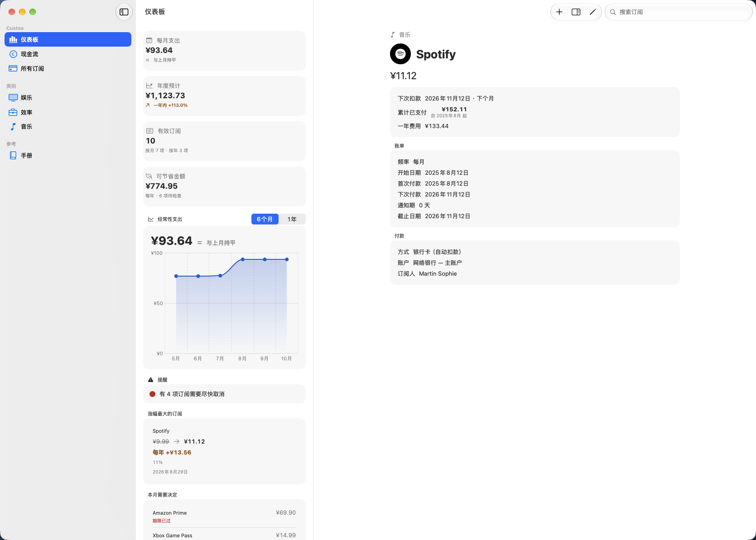Open the Spotify logo icon
Screen dimensions: 756x540
coord(400,54)
